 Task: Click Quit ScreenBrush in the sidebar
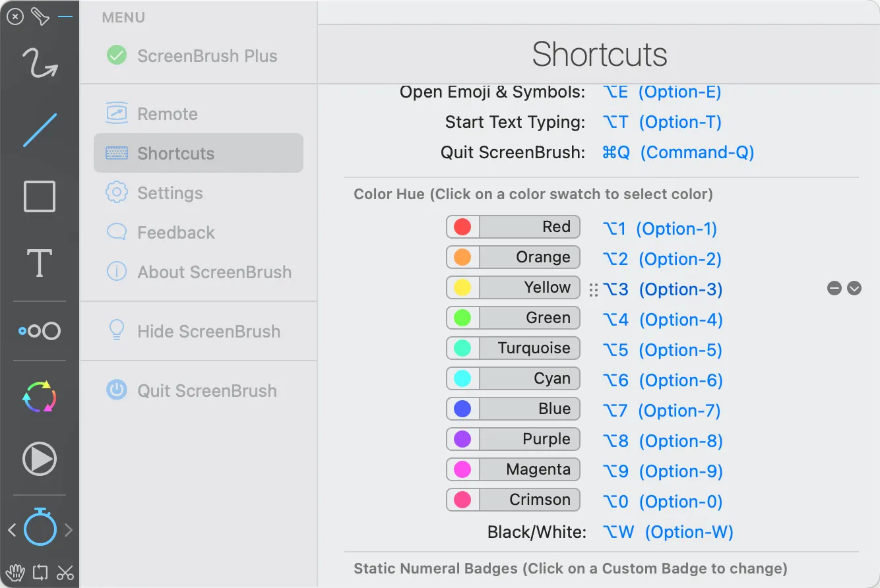(206, 391)
